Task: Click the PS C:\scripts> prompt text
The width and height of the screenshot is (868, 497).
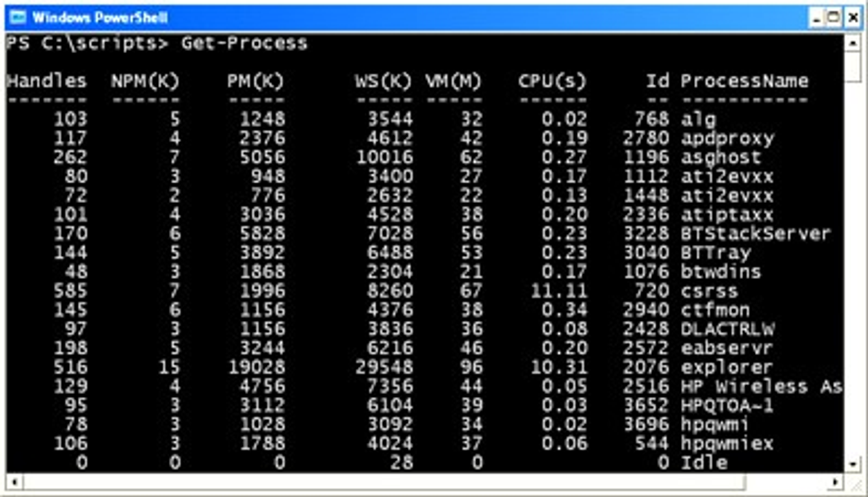Action: (88, 44)
